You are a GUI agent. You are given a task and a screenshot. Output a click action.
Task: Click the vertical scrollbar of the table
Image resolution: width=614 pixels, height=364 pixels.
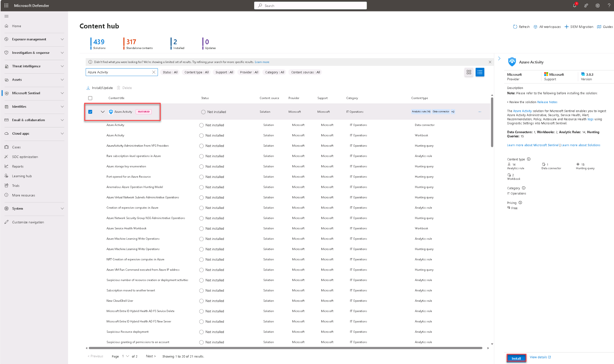click(x=492, y=122)
